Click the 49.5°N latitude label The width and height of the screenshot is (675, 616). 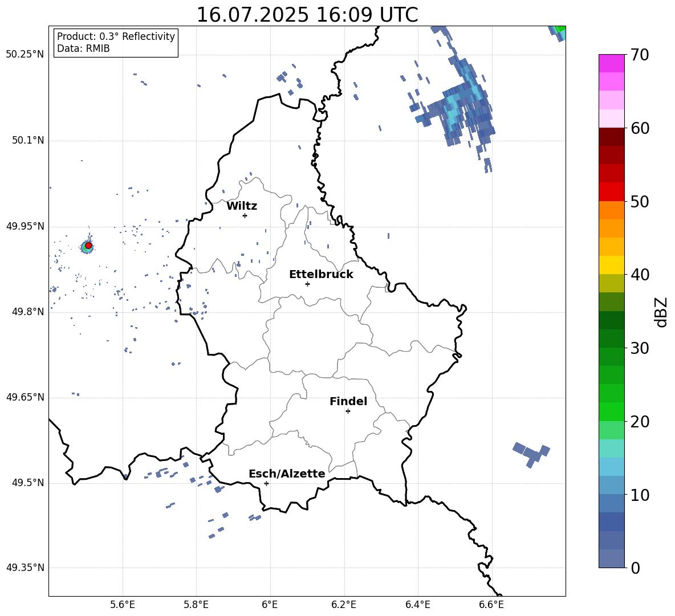click(27, 483)
